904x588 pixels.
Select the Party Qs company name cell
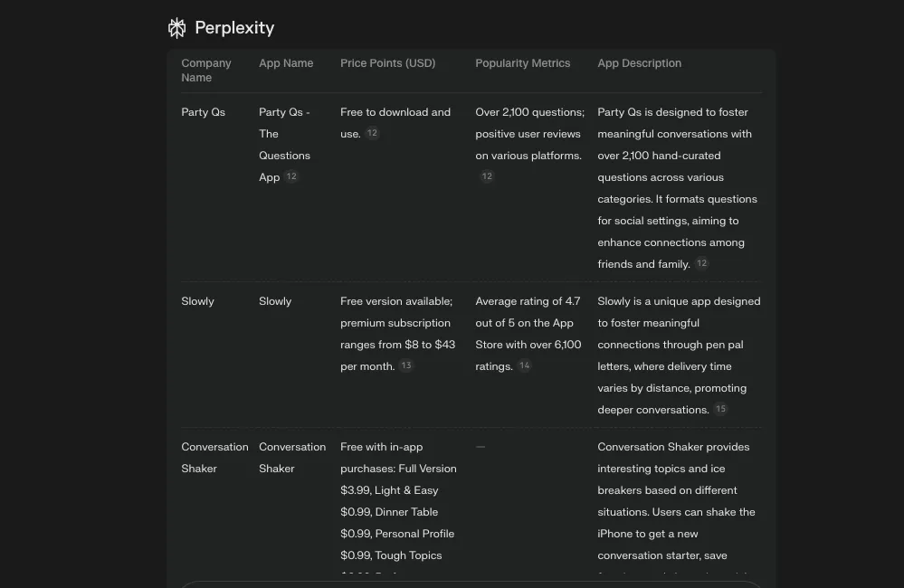pos(204,112)
